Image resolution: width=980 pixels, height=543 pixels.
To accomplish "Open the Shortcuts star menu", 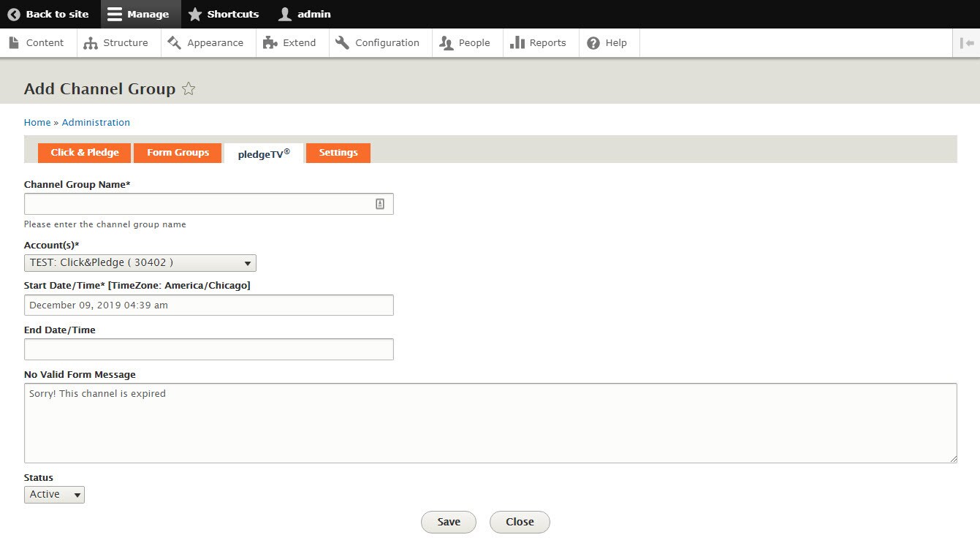I will 224,14.
